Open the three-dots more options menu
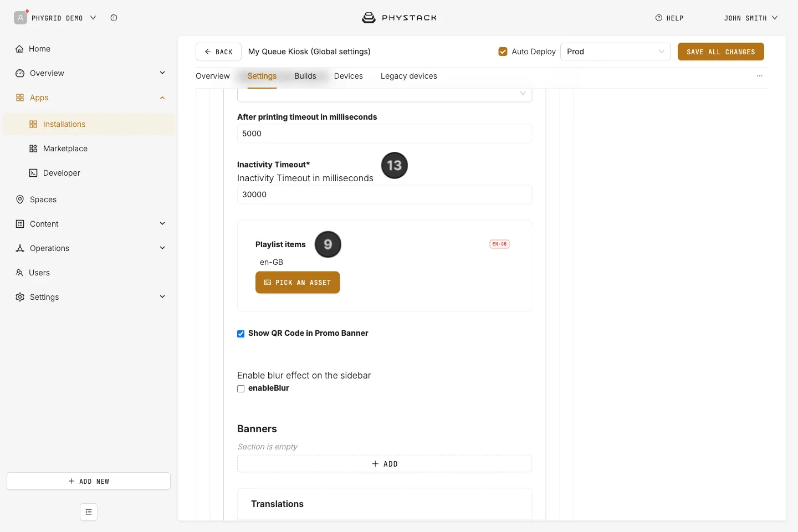 pyautogui.click(x=760, y=76)
